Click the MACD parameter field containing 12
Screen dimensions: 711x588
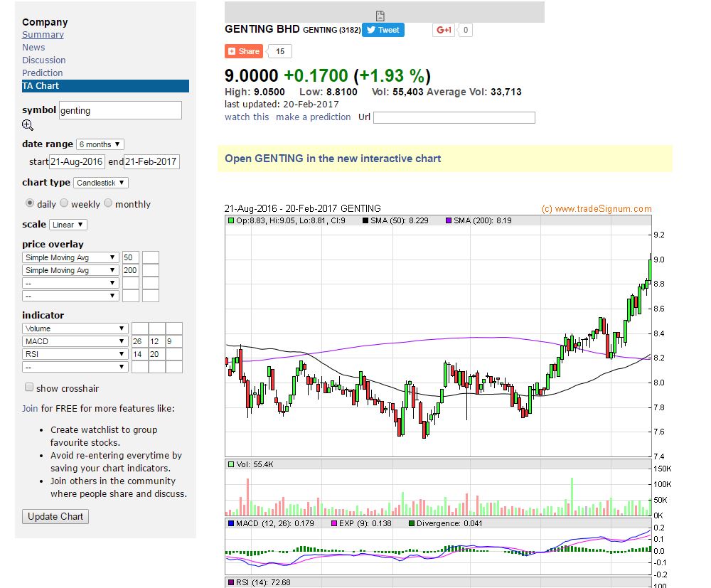click(157, 341)
